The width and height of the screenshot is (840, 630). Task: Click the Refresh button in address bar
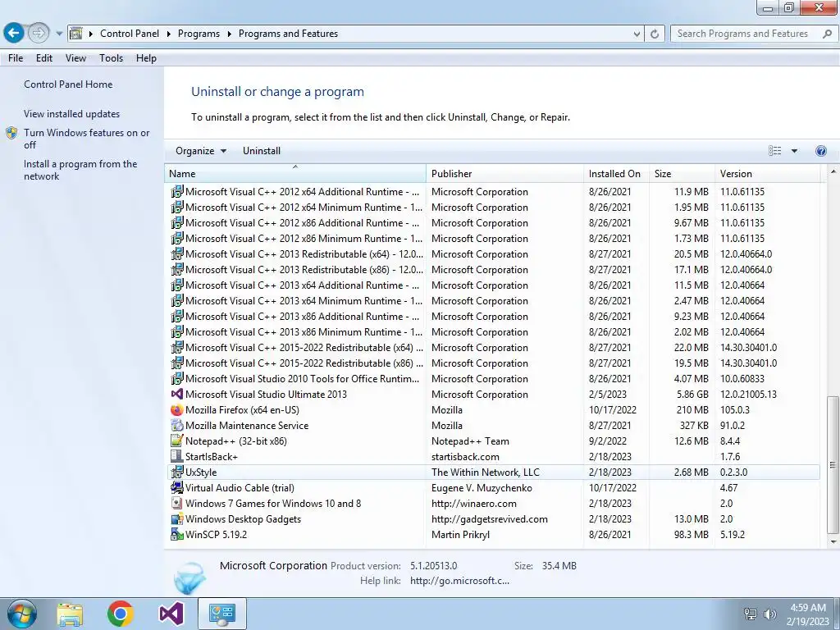click(x=655, y=34)
